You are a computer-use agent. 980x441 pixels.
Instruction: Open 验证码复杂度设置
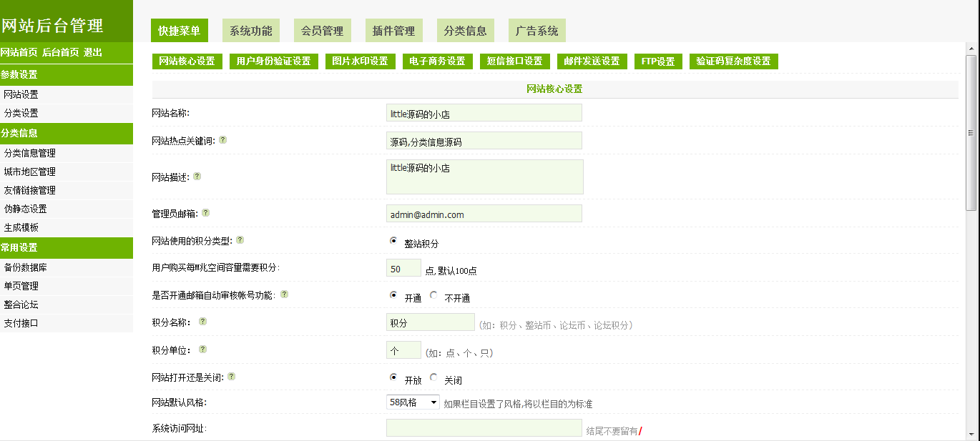point(734,61)
